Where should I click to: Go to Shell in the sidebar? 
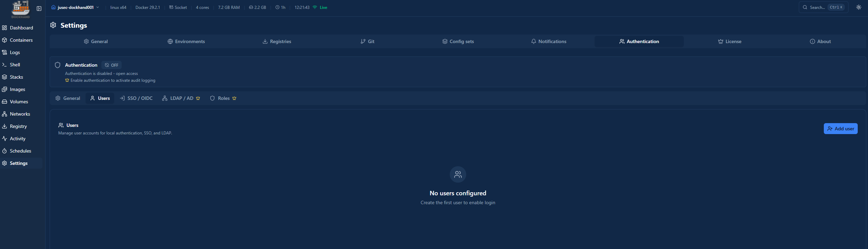15,65
